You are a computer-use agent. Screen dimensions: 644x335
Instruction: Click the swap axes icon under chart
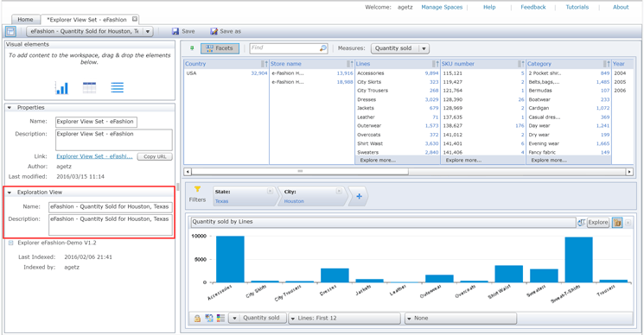(209, 319)
